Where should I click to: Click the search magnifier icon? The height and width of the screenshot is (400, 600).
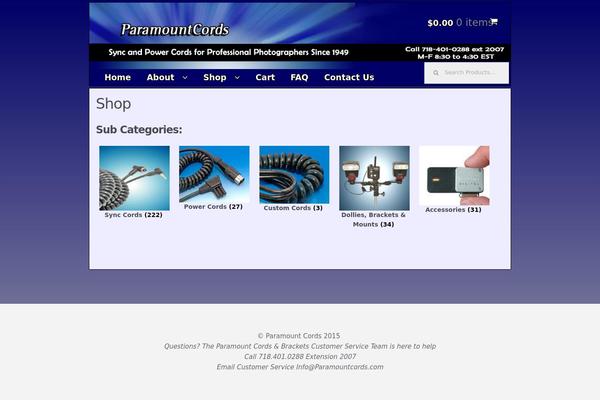click(436, 73)
